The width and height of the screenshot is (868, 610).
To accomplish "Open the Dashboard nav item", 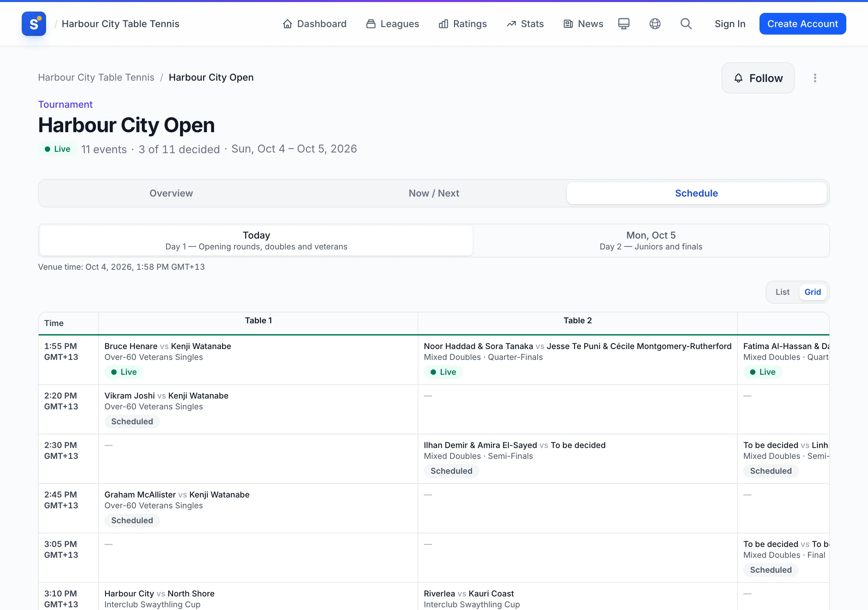I will [314, 24].
